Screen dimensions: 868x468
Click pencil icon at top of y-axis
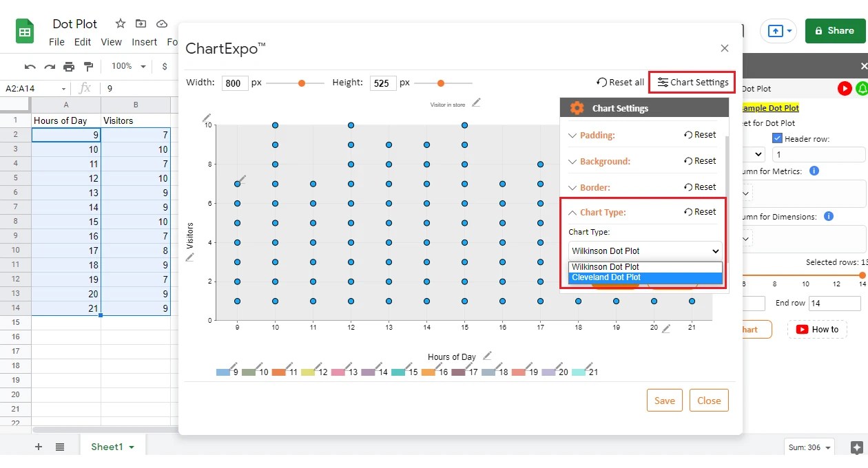coord(207,118)
